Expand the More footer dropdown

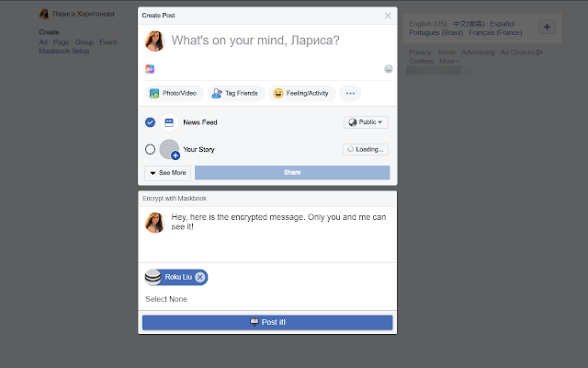(449, 62)
